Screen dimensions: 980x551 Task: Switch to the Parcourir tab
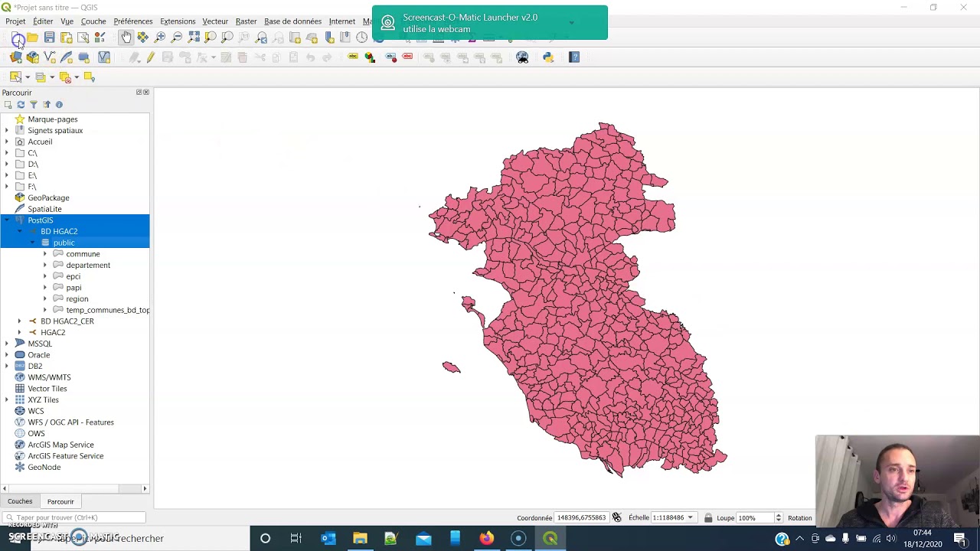[x=60, y=501]
